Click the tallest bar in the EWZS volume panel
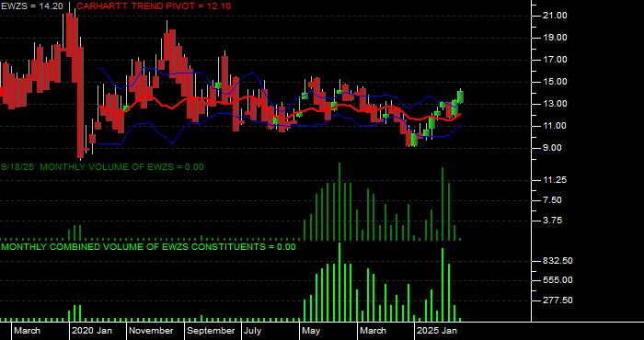The image size is (644, 340). coord(339,201)
